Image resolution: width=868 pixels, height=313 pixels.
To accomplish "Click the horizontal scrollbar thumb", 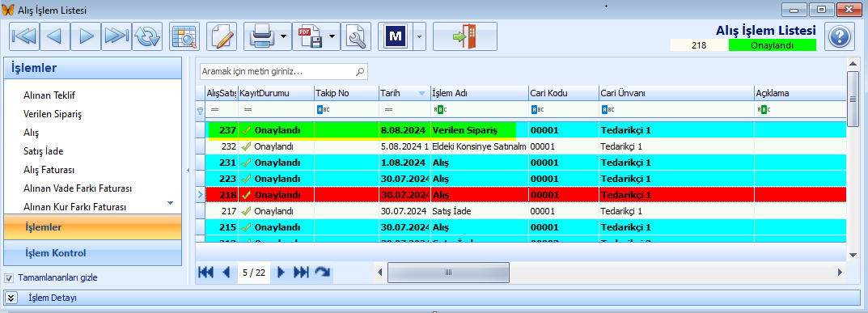I will point(448,272).
